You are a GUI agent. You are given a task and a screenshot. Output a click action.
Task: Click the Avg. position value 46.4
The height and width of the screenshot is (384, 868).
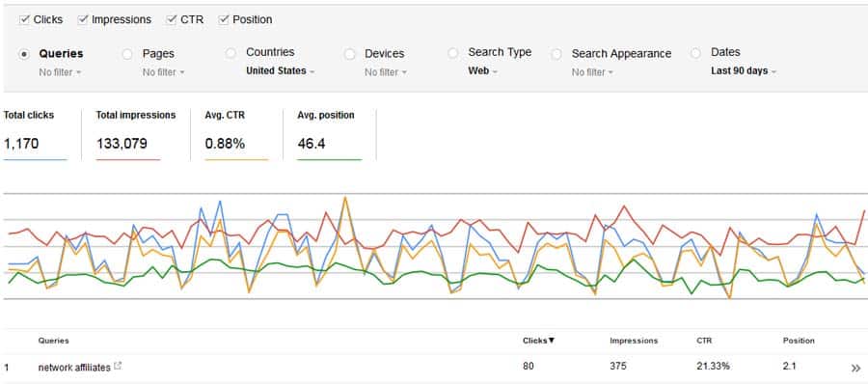click(x=312, y=144)
